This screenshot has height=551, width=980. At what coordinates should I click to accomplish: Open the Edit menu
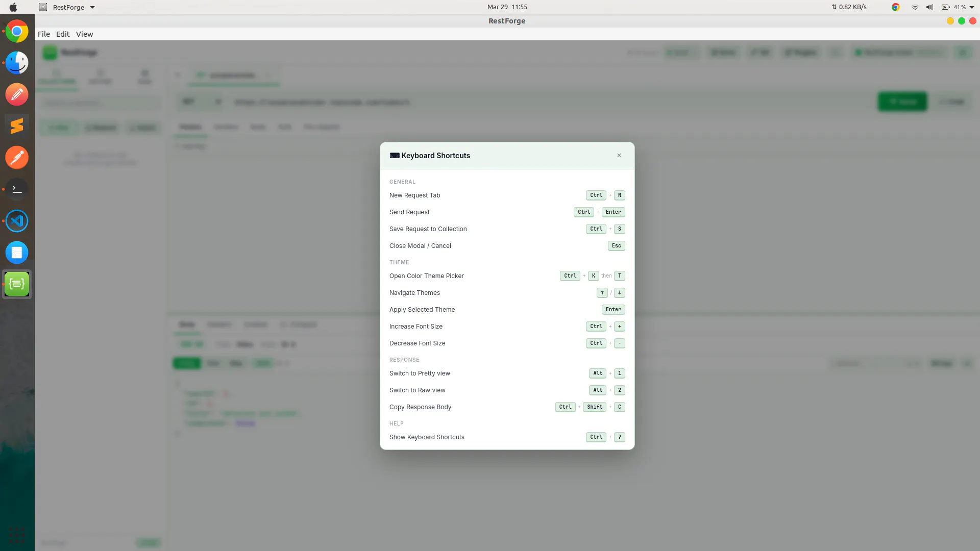tap(63, 34)
